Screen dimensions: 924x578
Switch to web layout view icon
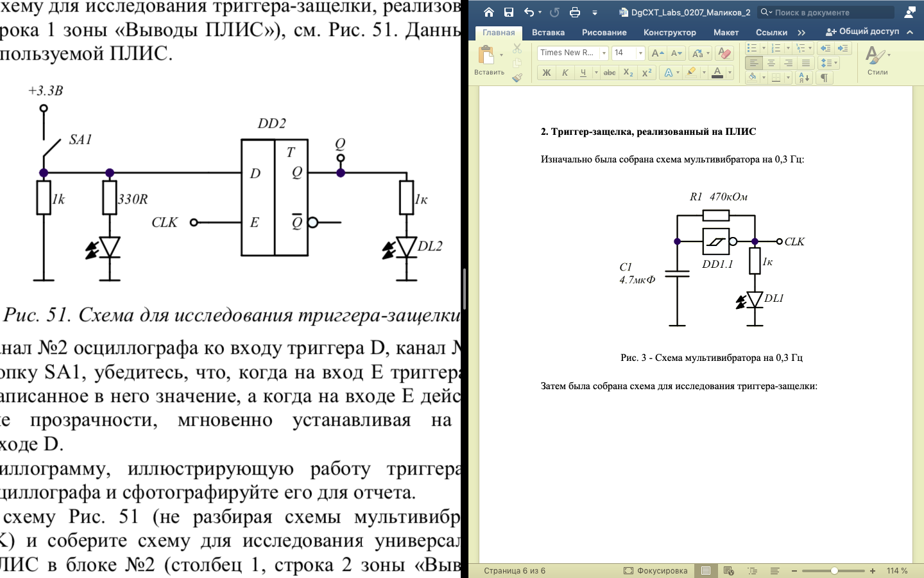pos(729,570)
